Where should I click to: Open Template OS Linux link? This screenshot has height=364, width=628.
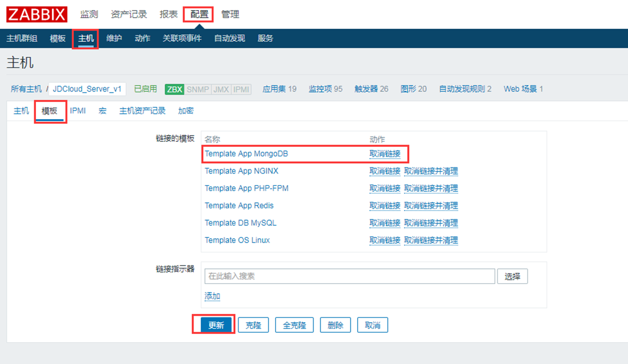237,240
